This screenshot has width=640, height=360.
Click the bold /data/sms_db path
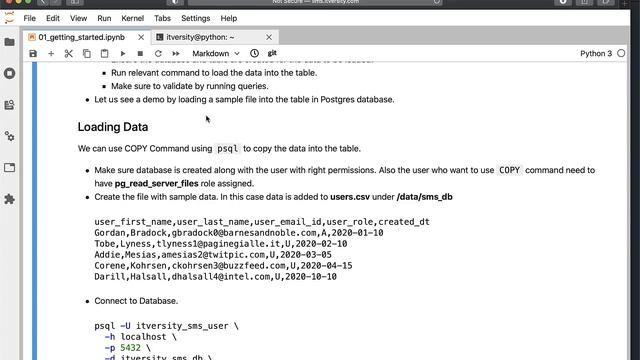click(x=424, y=197)
